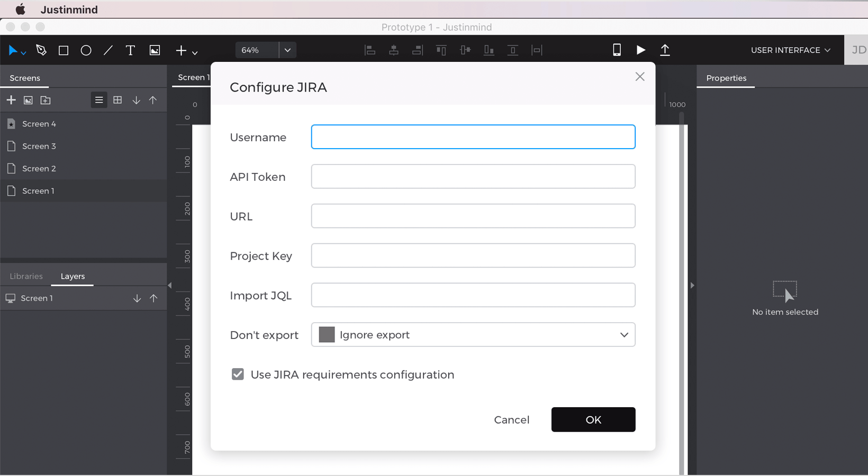
Task: Select Screen 1 layer row
Action: (x=84, y=298)
